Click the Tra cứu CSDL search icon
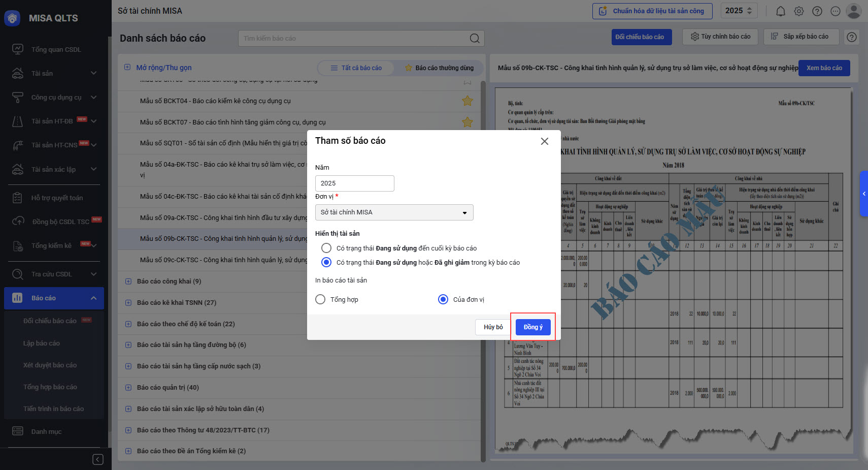Screen dimensions: 868x470 click(x=18, y=274)
